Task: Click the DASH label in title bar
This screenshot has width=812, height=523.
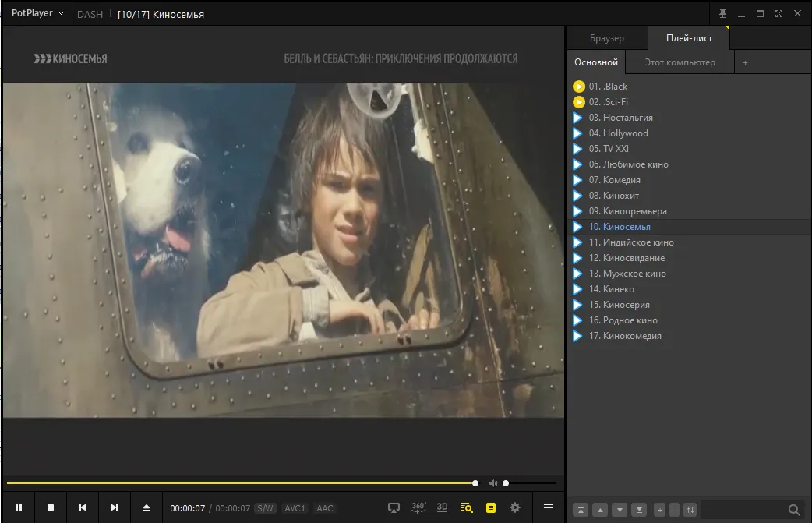Action: pos(90,15)
